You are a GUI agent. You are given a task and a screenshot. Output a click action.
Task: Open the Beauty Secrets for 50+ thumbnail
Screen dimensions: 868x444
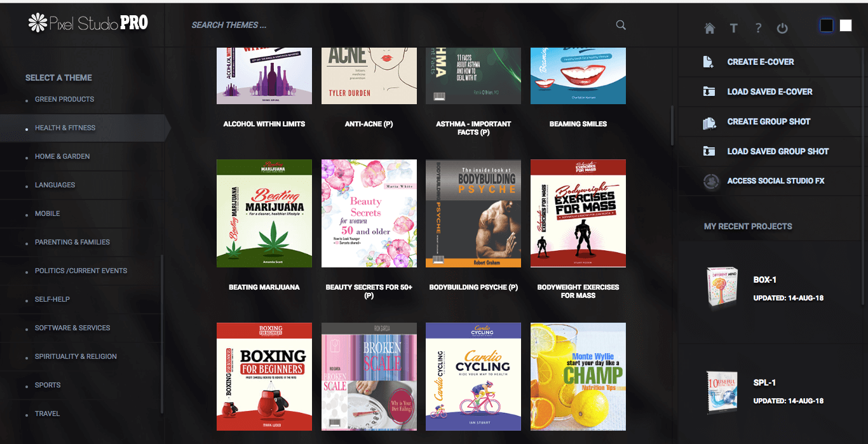(x=369, y=213)
